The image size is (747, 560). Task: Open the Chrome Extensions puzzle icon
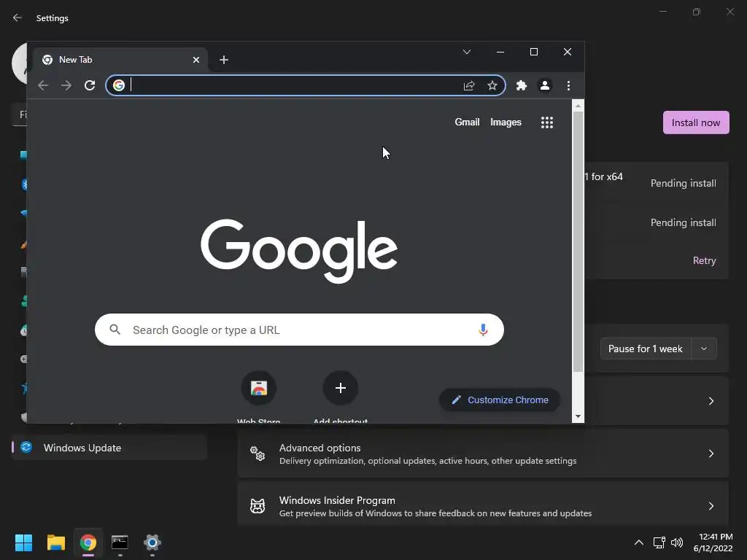[521, 85]
